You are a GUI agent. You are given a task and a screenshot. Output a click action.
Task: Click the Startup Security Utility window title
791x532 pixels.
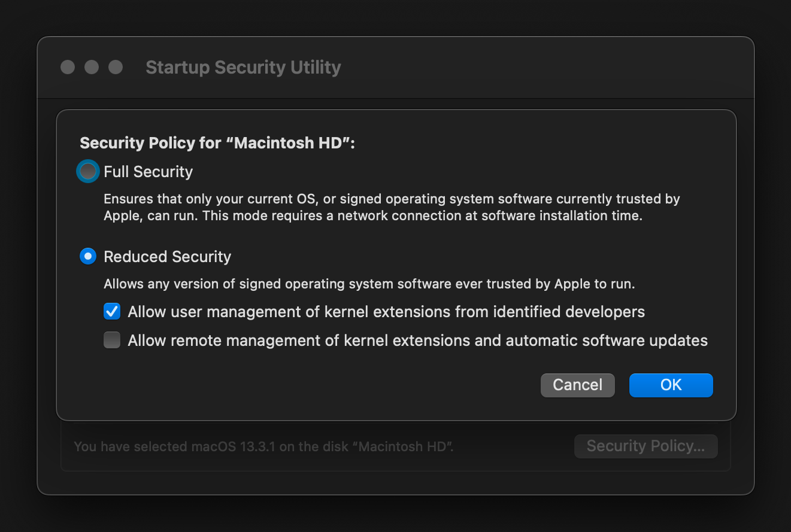(243, 67)
